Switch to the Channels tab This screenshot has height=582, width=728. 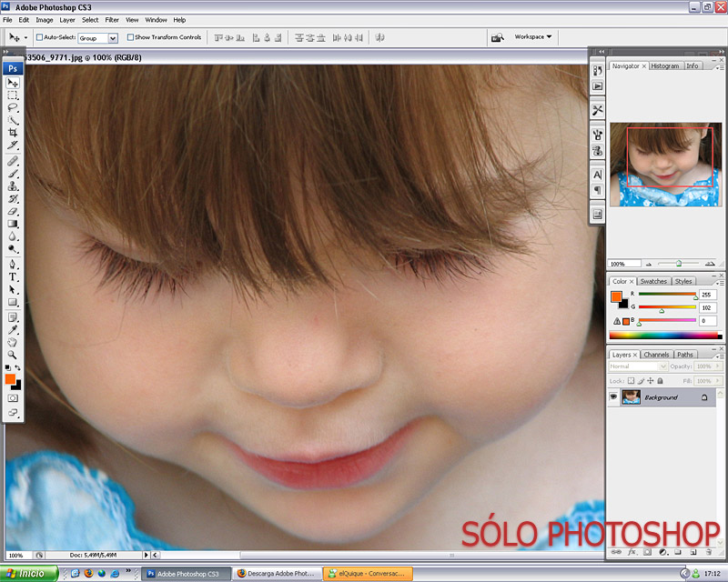[656, 355]
